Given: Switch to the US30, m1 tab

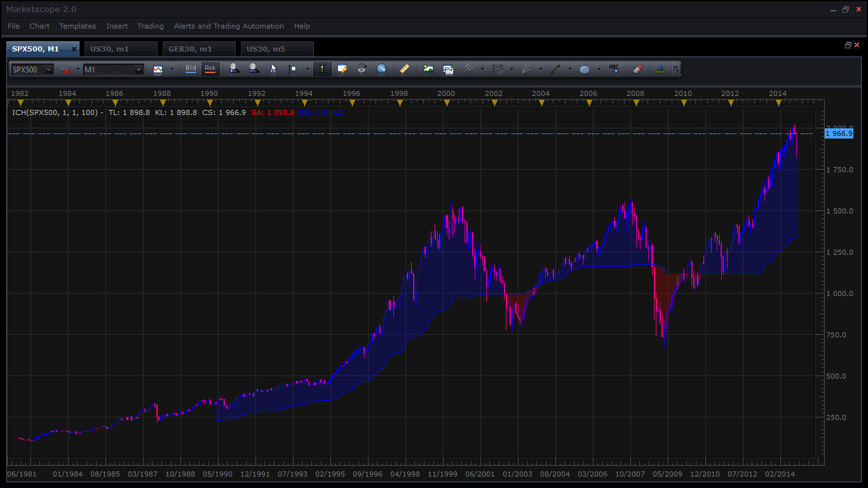Looking at the screenshot, I should point(121,49).
